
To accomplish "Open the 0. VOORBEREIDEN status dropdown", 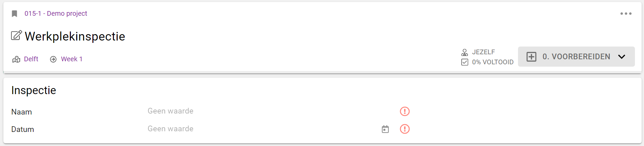I will pos(576,57).
